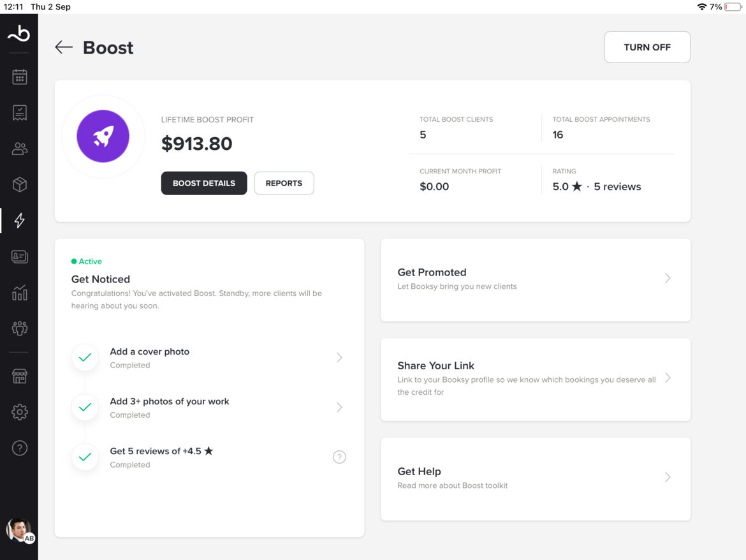
Task: Click the help question mark in sidebar
Action: coord(20,448)
